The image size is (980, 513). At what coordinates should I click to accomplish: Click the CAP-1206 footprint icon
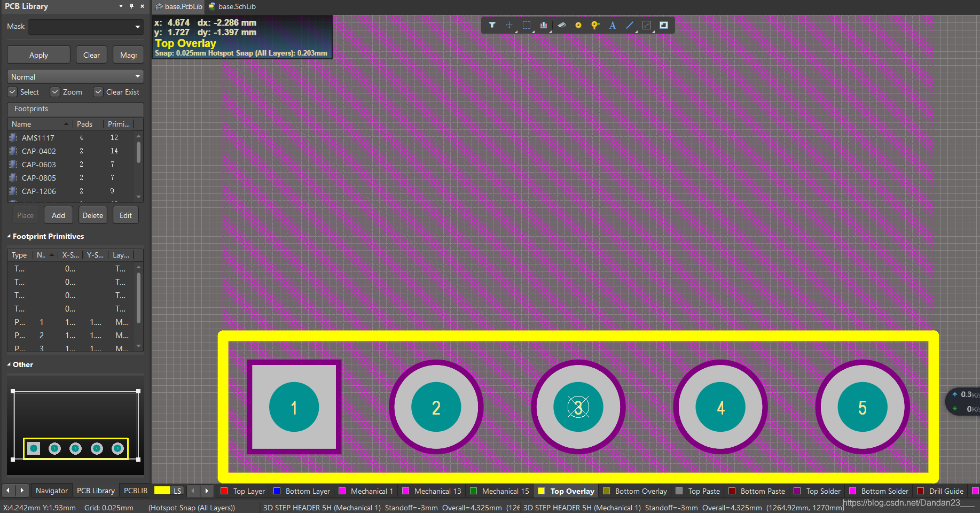pyautogui.click(x=13, y=191)
